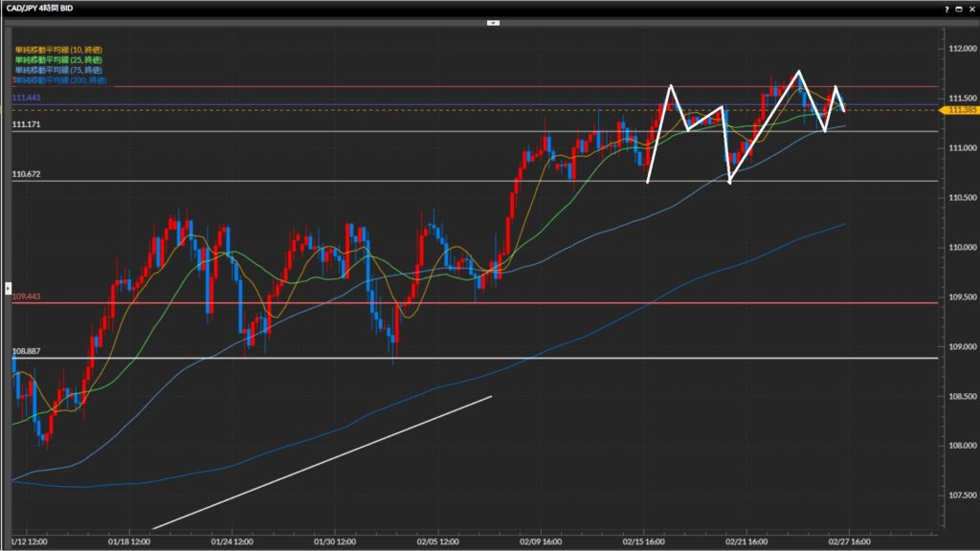The image size is (980, 551).
Task: Select the 25-period moving average legend label
Action: click(x=58, y=59)
